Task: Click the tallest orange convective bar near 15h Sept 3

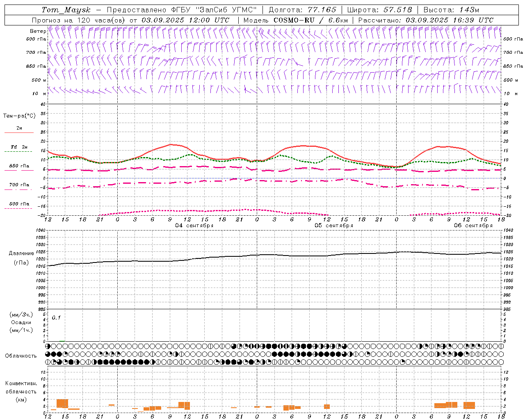Action: point(62,403)
